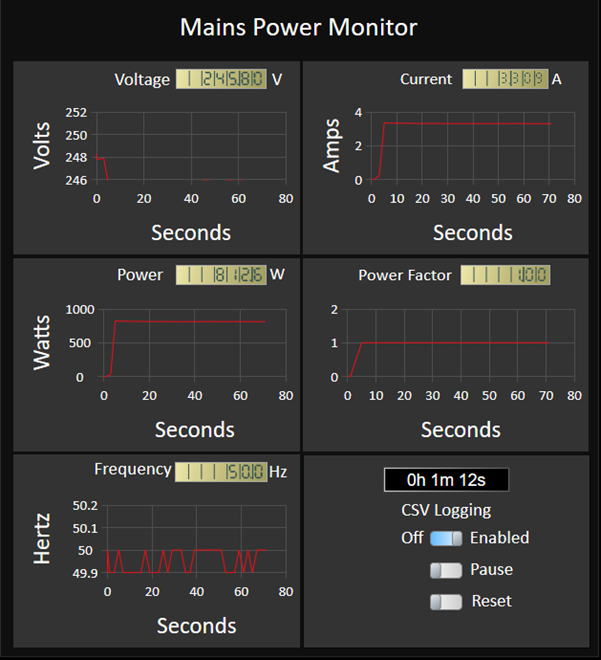601x660 pixels.
Task: Click the Voltage label
Action: pos(142,80)
